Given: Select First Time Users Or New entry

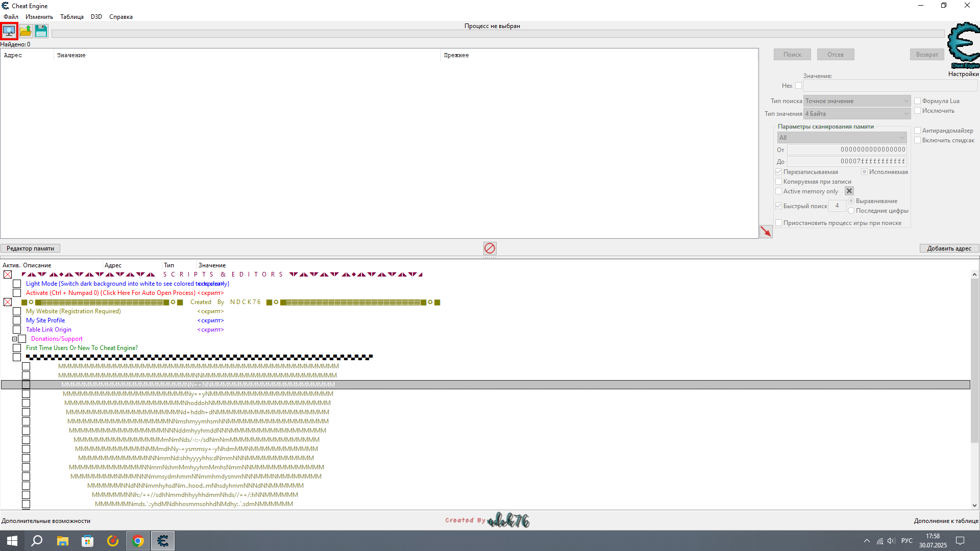Looking at the screenshot, I should pos(82,348).
